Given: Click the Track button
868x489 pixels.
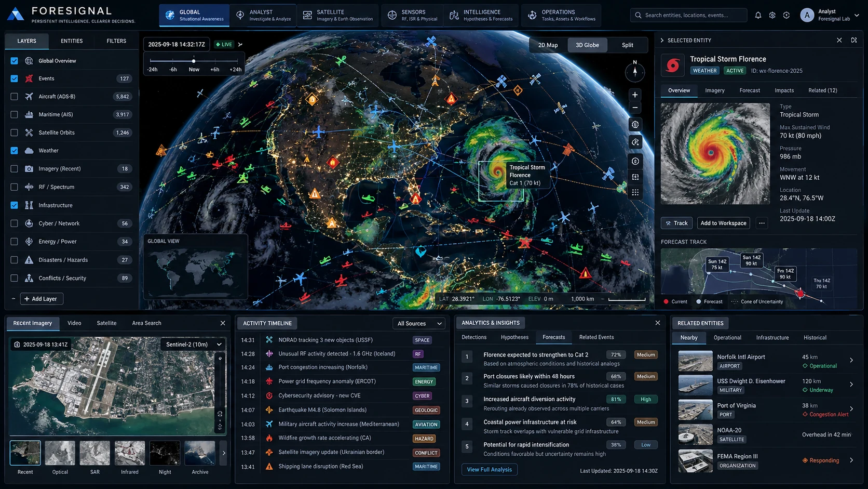Looking at the screenshot, I should coord(676,223).
